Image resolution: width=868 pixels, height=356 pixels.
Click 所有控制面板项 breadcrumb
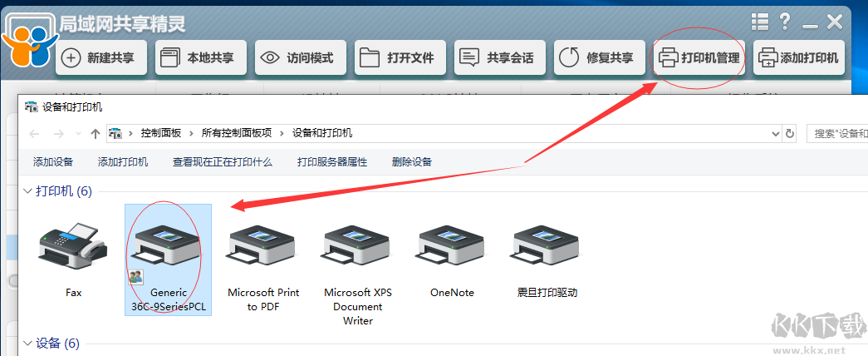point(237,133)
